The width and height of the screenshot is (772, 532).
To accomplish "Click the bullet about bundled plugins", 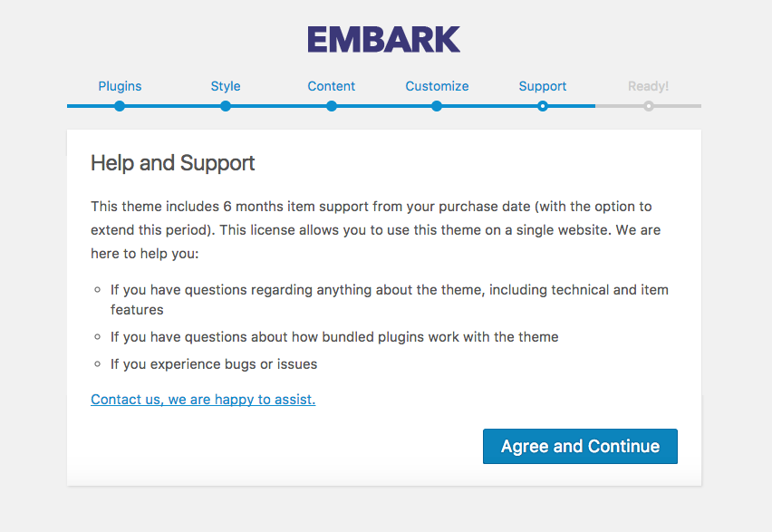I will click(334, 336).
